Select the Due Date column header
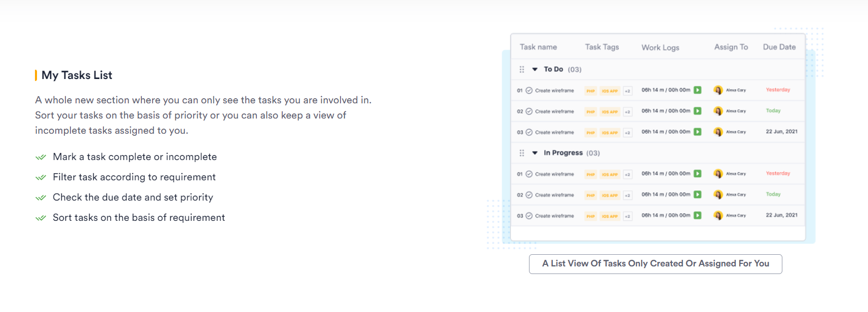The width and height of the screenshot is (868, 312). tap(779, 47)
